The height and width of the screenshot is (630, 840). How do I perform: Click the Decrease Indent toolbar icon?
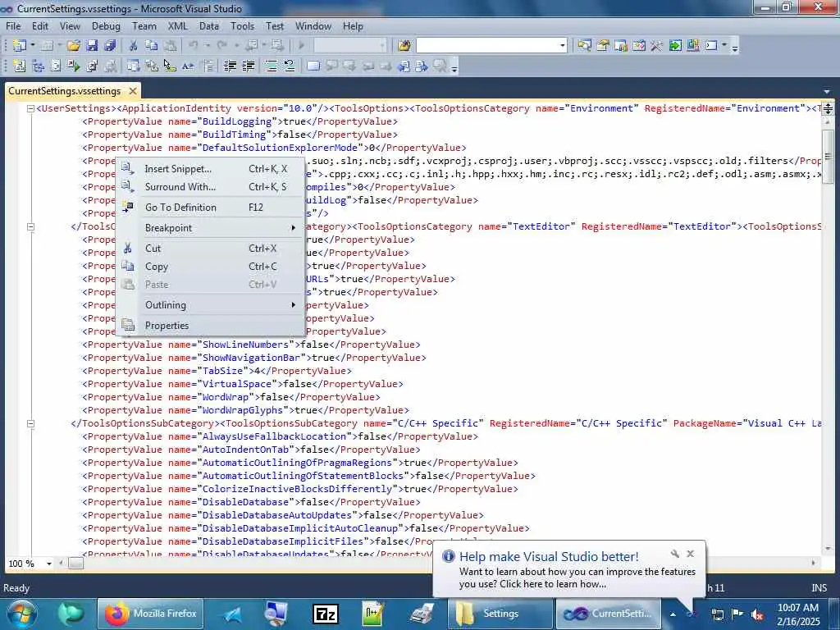tap(230, 66)
